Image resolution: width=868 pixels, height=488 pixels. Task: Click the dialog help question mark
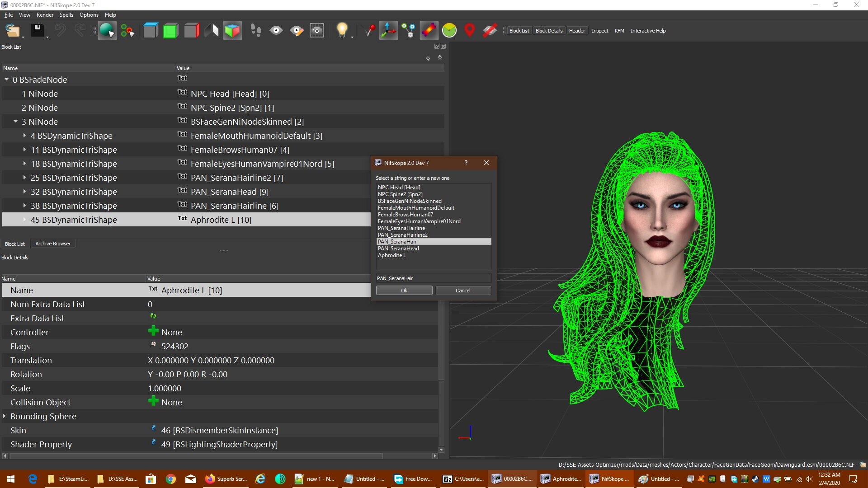(x=466, y=163)
